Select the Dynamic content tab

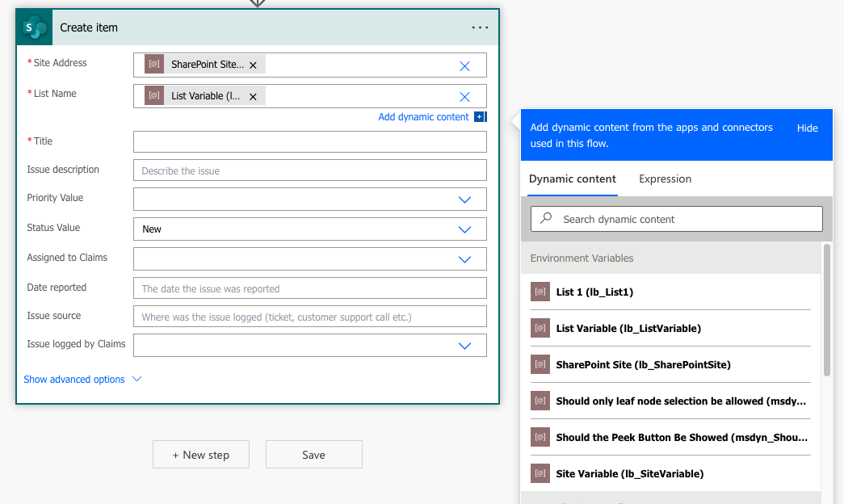572,178
